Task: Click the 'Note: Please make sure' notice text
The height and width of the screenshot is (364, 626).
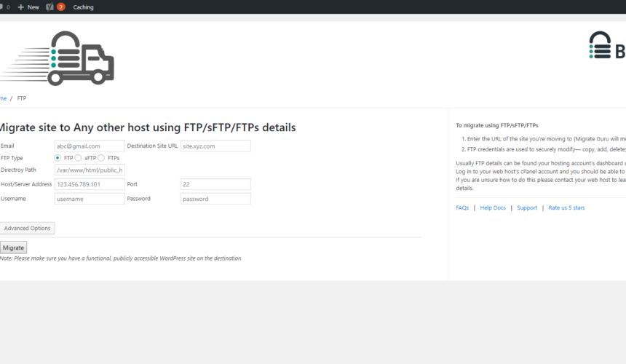Action: point(121,258)
